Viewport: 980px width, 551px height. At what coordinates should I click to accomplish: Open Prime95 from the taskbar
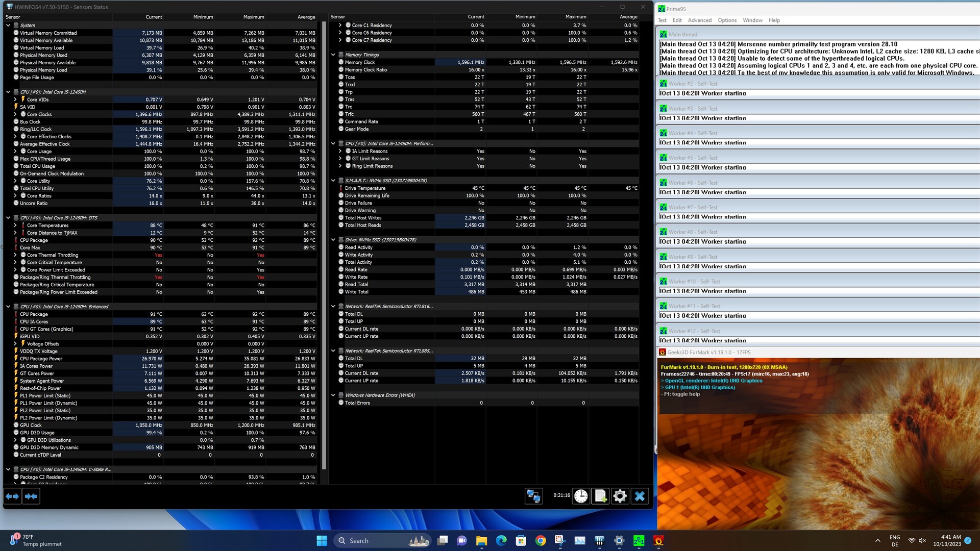pyautogui.click(x=639, y=541)
